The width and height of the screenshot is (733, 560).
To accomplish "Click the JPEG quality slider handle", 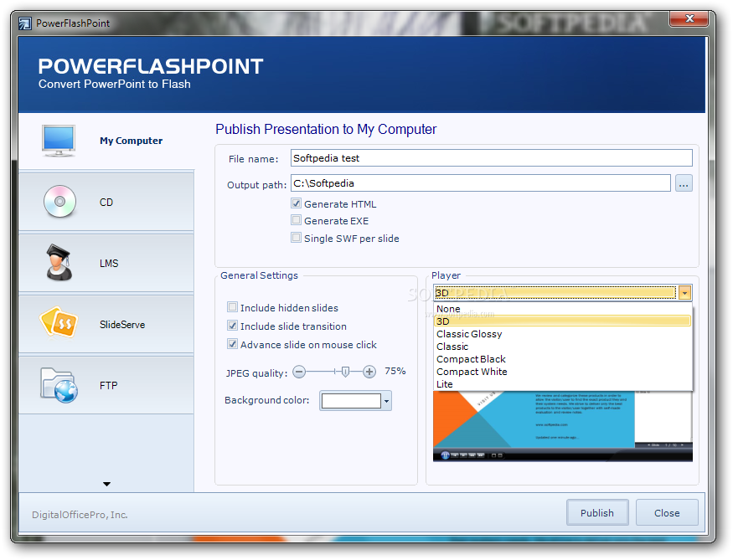I will (x=345, y=372).
